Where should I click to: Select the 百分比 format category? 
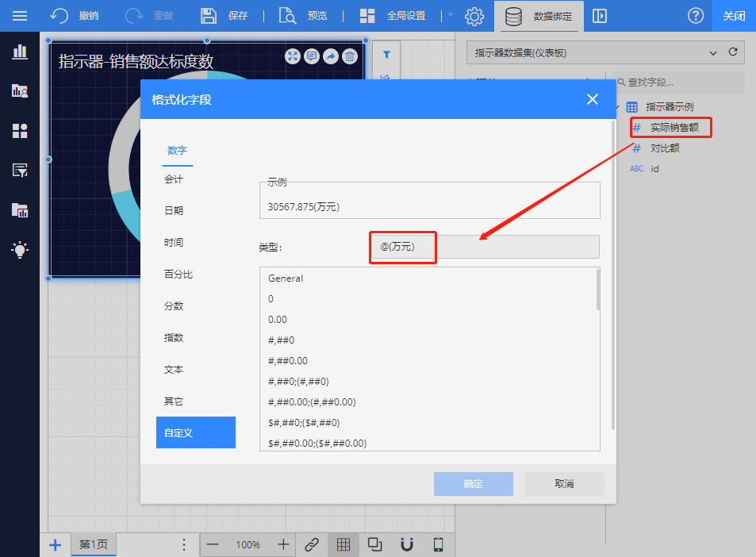178,274
